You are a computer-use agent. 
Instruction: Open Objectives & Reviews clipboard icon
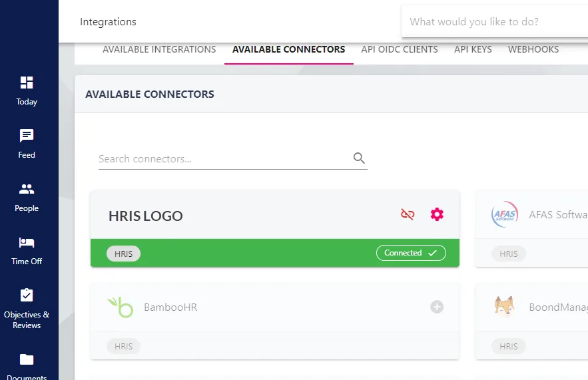click(27, 295)
